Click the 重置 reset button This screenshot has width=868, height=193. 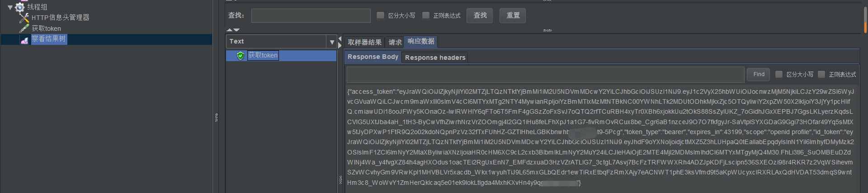coord(513,15)
